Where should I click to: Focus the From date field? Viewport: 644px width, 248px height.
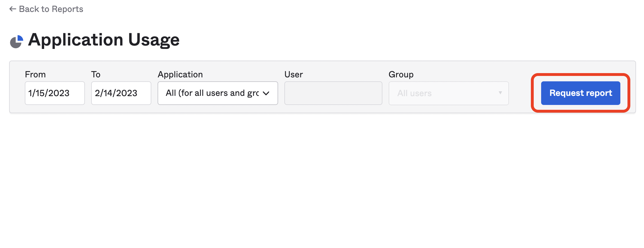click(x=55, y=93)
